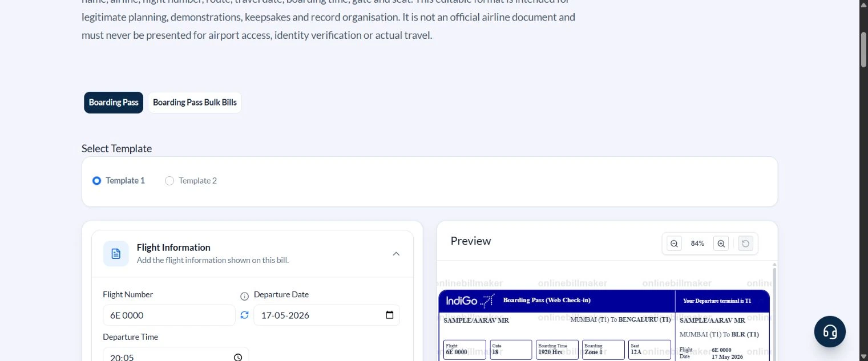Viewport: 868px width, 361px height.
Task: Click the Departure Date field
Action: click(326, 315)
